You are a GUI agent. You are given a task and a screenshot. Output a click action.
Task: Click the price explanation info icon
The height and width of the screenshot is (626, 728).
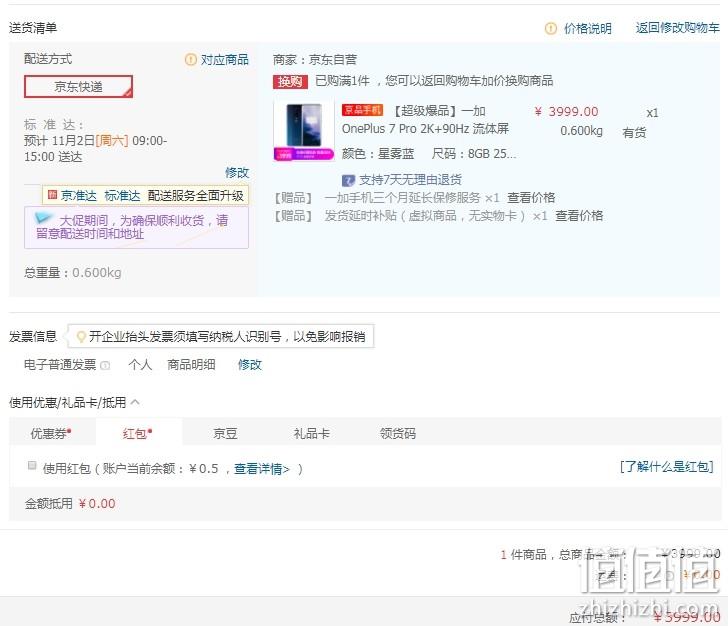tap(551, 29)
